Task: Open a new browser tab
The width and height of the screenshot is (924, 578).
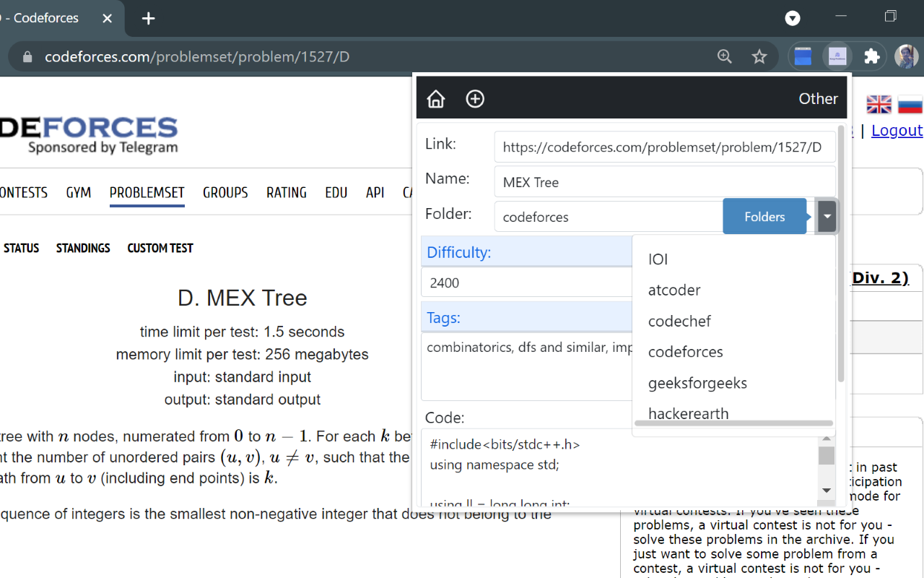Action: tap(148, 19)
